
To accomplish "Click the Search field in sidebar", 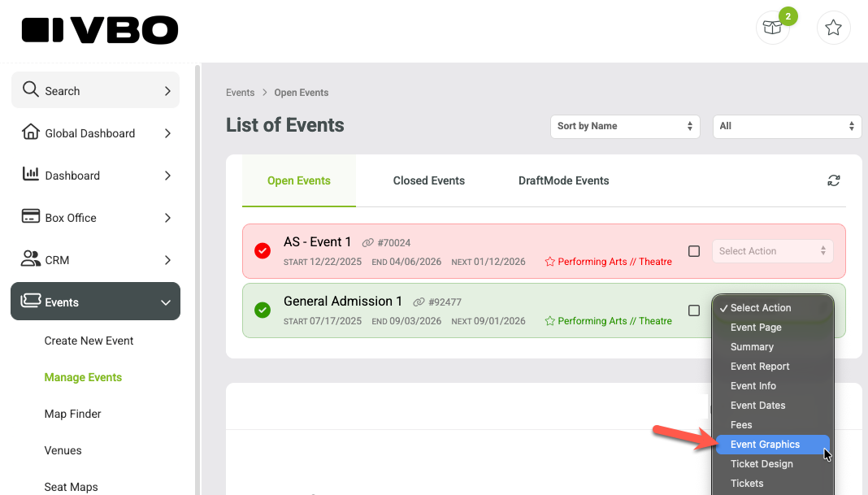I will coord(95,90).
